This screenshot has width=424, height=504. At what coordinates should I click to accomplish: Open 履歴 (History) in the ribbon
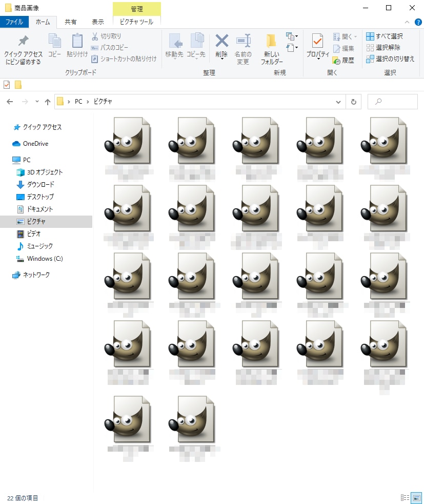(x=344, y=60)
